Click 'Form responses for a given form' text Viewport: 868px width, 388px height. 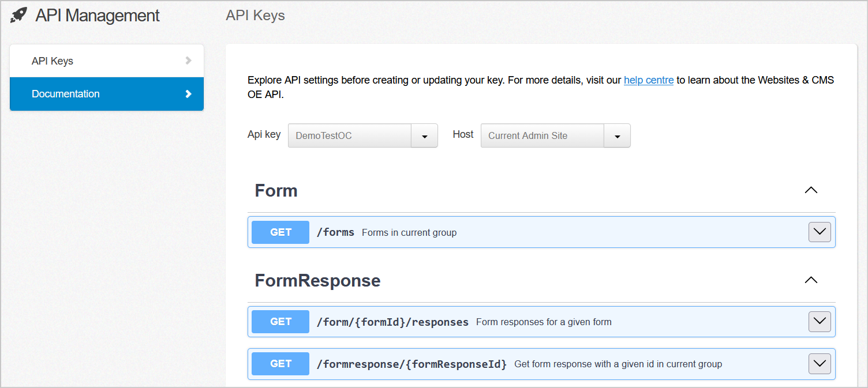point(544,322)
